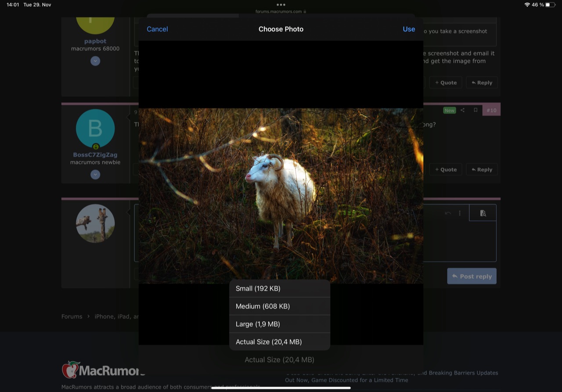Tap papbot's yellow avatar

point(95,25)
